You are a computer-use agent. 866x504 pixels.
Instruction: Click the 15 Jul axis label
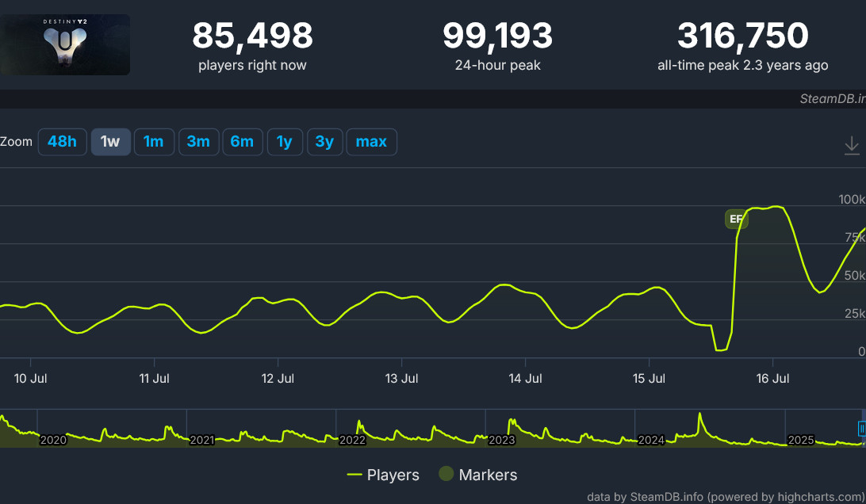(649, 379)
